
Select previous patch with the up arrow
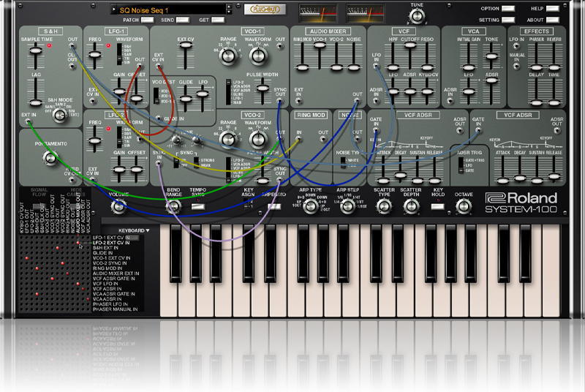[229, 7]
